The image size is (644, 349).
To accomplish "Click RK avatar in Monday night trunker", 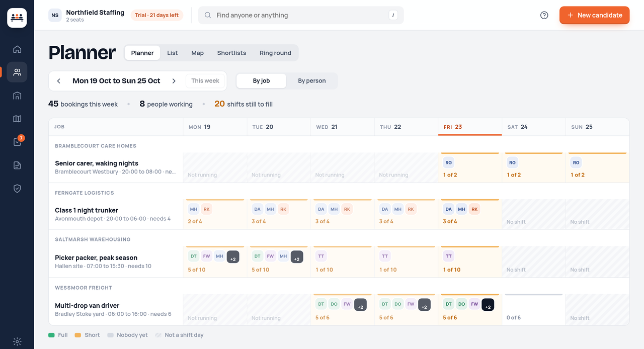I will pyautogui.click(x=206, y=209).
